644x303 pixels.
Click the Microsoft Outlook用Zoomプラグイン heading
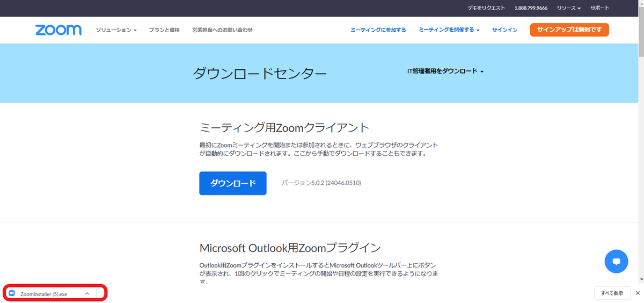coord(290,248)
